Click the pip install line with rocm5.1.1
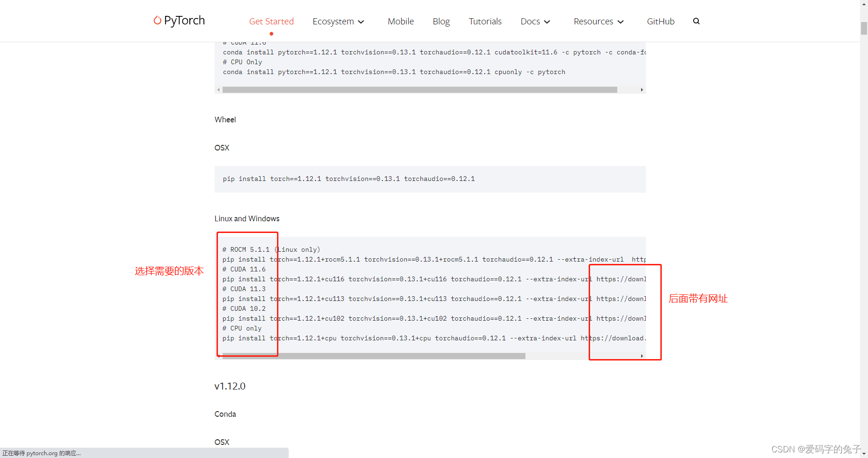This screenshot has height=458, width=868. (x=434, y=259)
